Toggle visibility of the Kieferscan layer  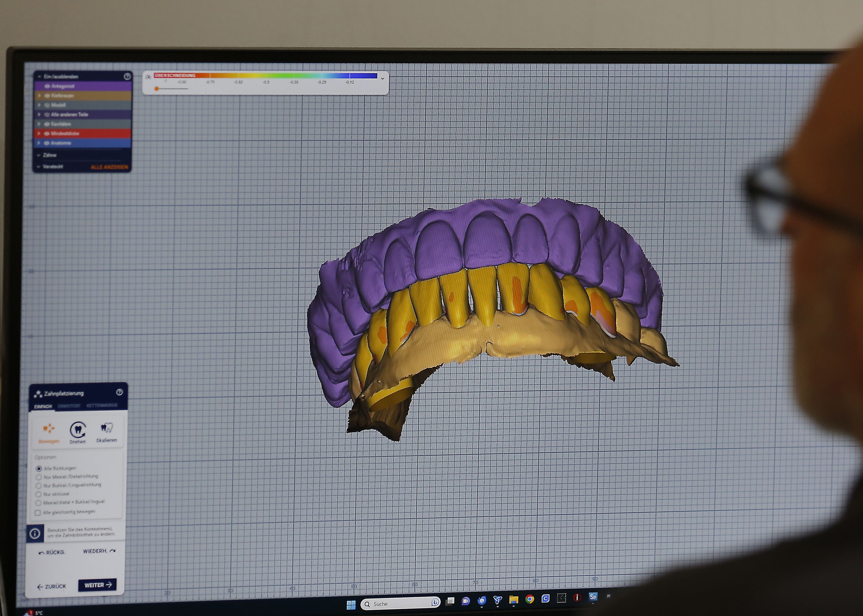tap(48, 96)
